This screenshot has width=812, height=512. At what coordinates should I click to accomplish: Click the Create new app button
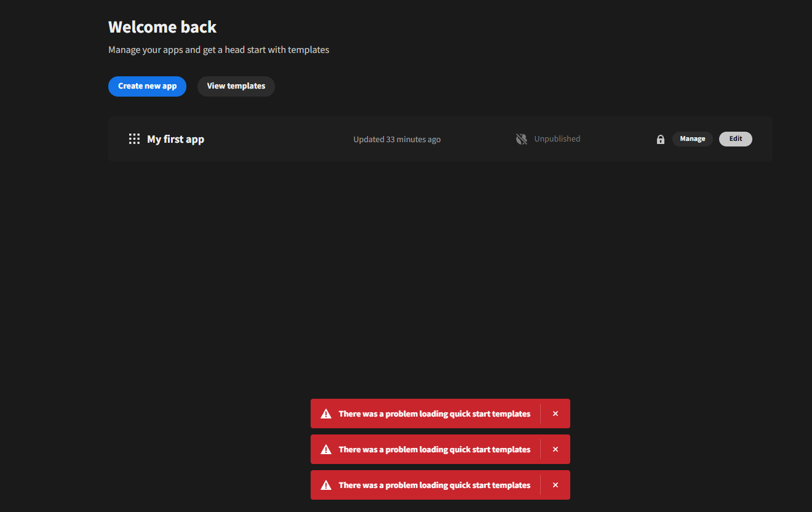pos(147,86)
